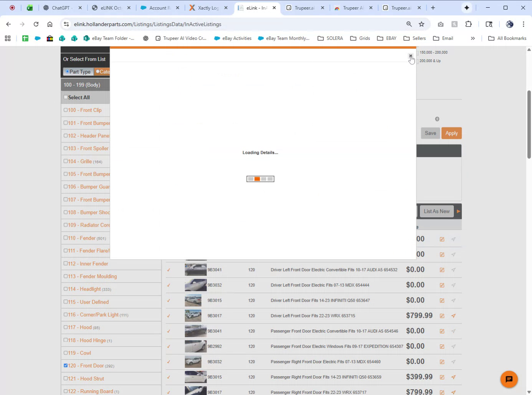The image size is (532, 395).
Task: Edit the MDX 654444 listing
Action: coord(442,285)
